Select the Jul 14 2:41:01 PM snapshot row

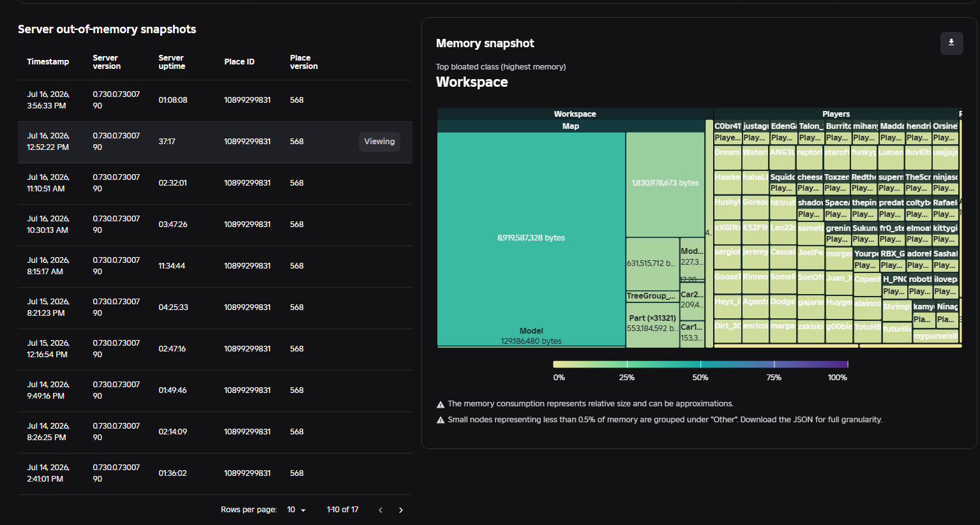pos(215,473)
